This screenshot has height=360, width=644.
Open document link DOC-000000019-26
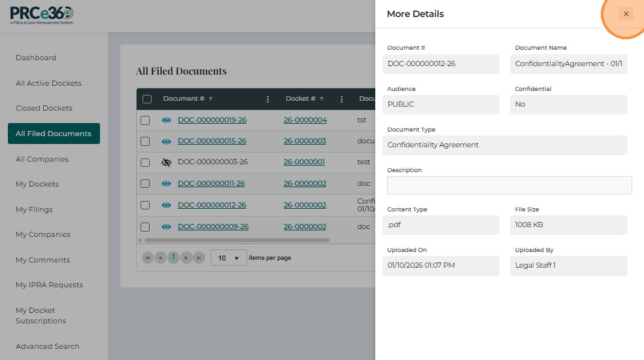(212, 120)
